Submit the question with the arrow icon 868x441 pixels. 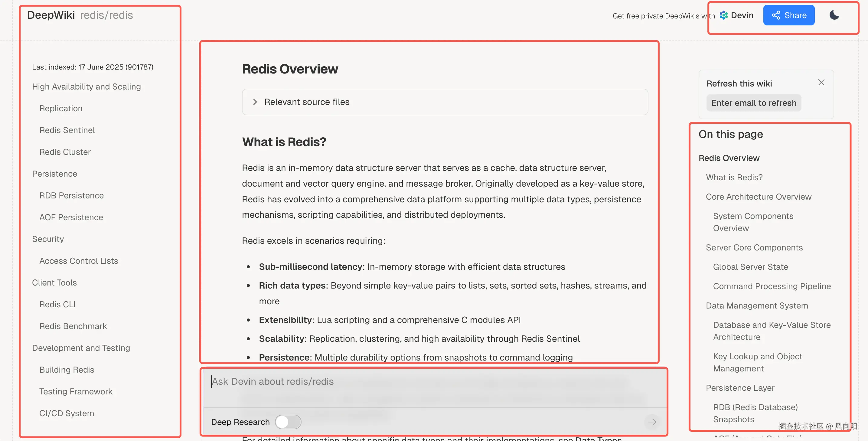pyautogui.click(x=652, y=422)
